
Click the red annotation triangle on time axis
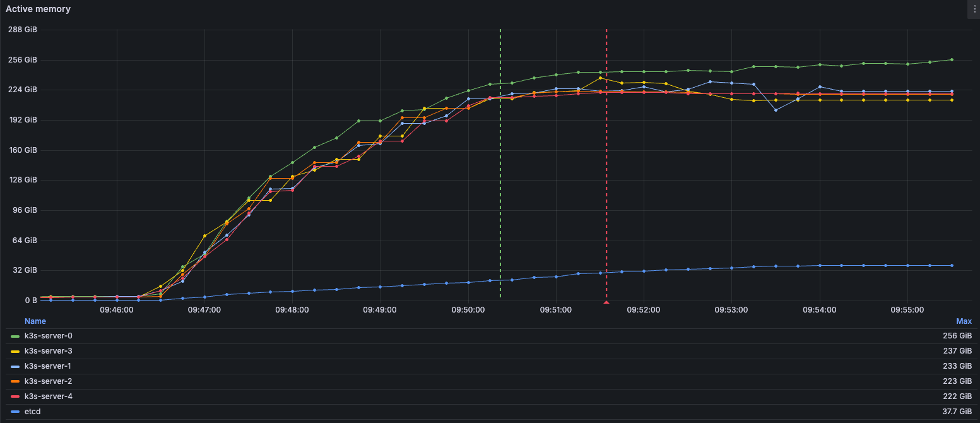[606, 302]
